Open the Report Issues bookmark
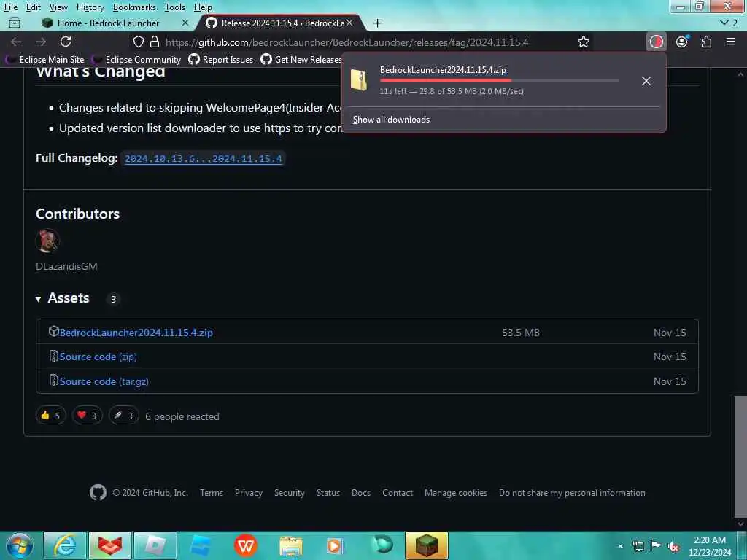 [x=221, y=60]
